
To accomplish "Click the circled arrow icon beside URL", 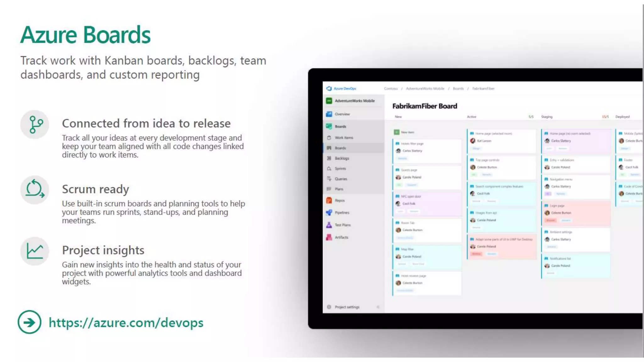I will [x=29, y=322].
